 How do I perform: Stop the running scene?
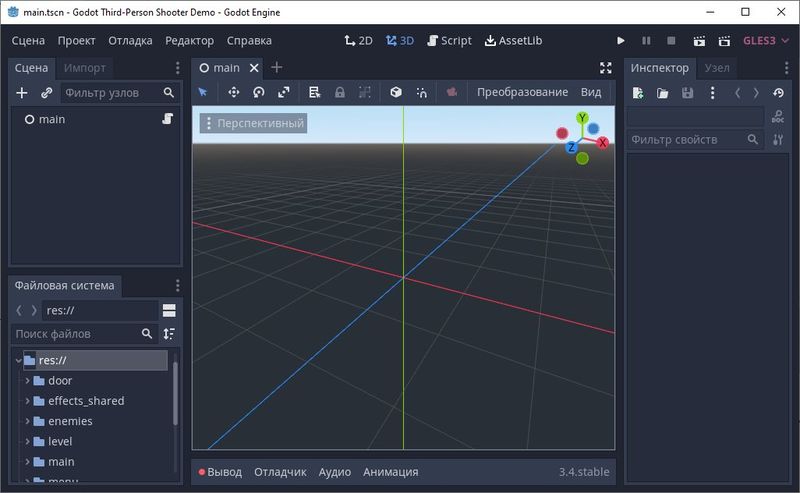coord(671,40)
